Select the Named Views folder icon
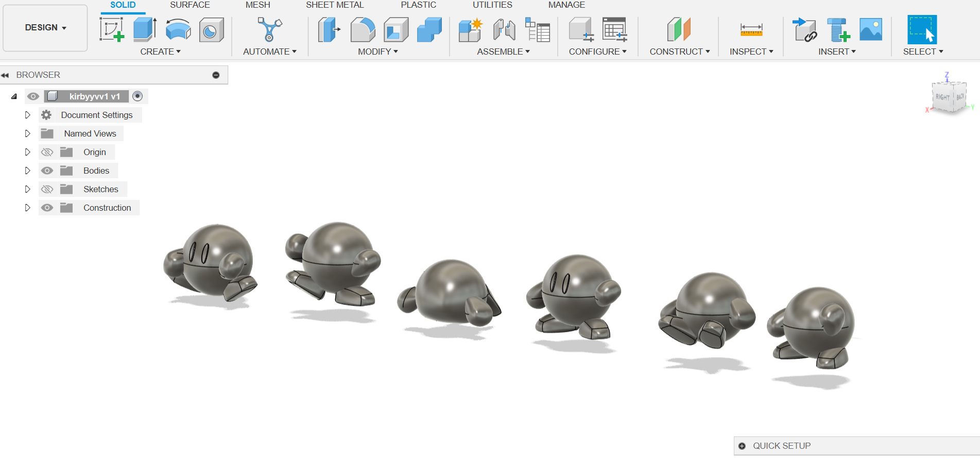Image resolution: width=980 pixels, height=473 pixels. (47, 133)
